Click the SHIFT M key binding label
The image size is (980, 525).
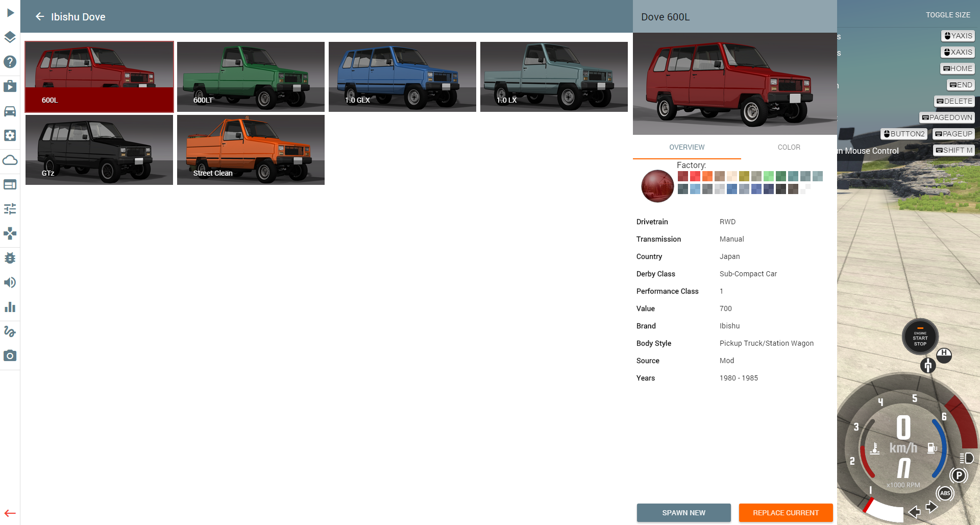[x=954, y=150]
